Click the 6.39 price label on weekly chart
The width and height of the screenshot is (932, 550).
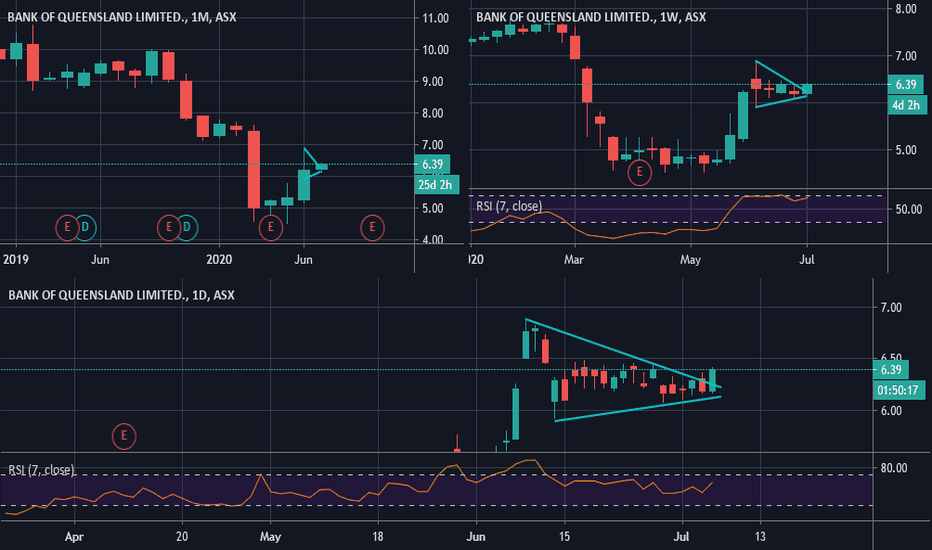(906, 84)
